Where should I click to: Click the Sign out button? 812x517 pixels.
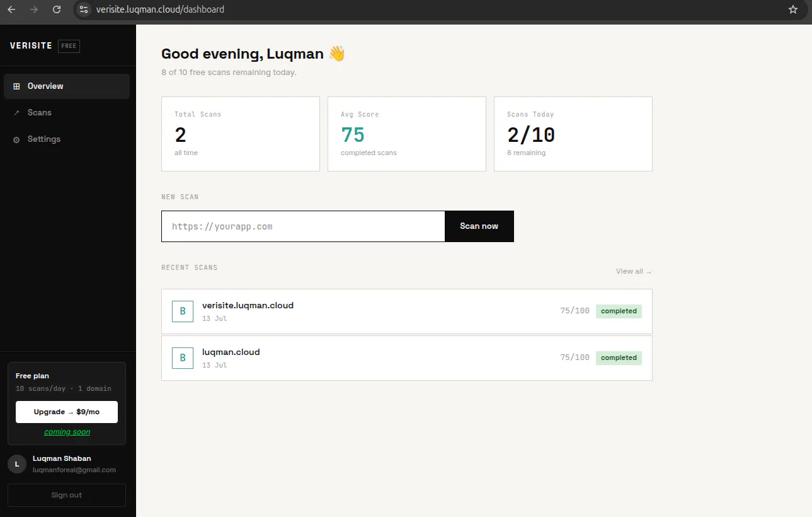tap(67, 495)
